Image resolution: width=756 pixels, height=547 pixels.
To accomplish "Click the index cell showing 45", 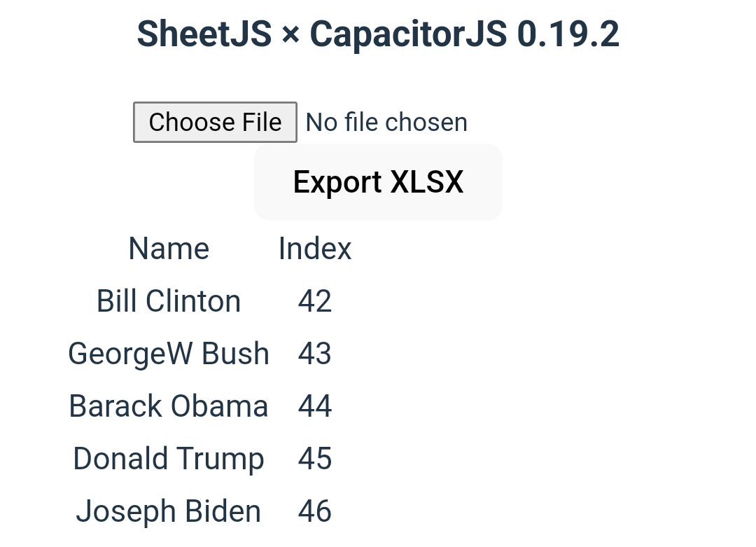I will point(315,459).
